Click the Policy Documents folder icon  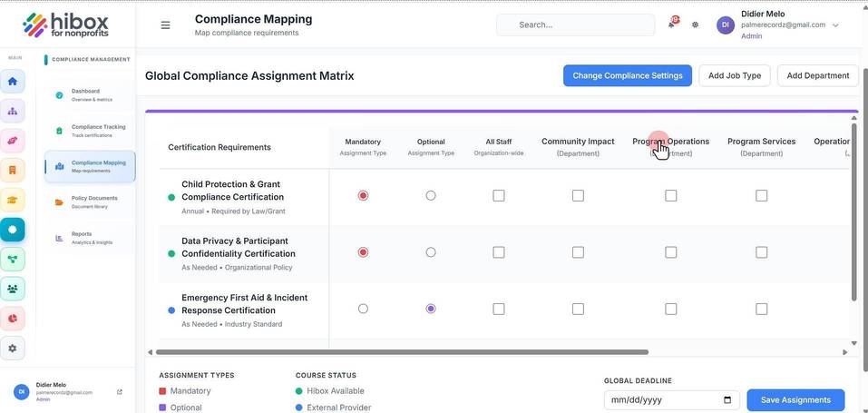59,202
